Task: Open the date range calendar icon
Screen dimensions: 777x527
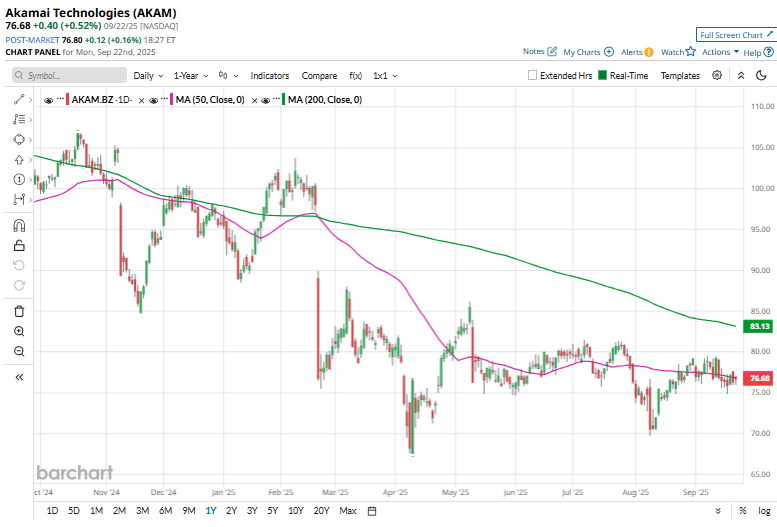Action: click(372, 511)
